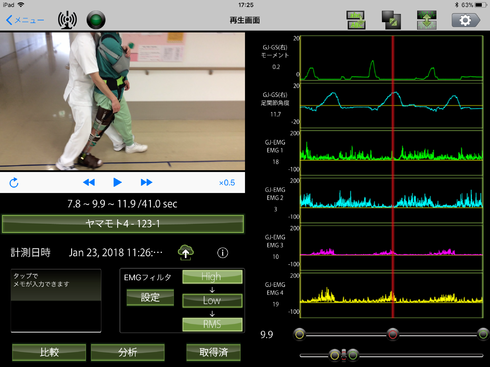Tap the iPad Wi-Fi status icon
490x367 pixels.
(21, 5)
